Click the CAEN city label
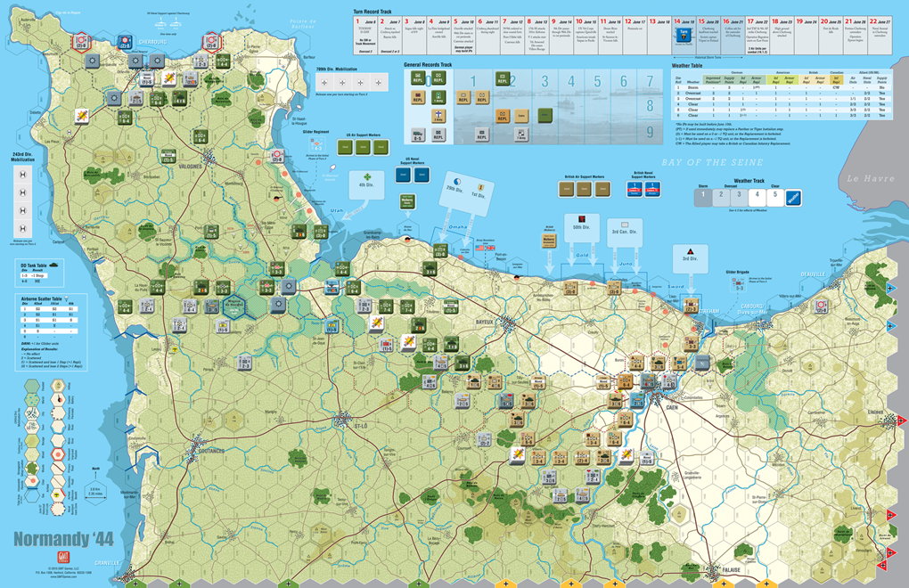The image size is (909, 588). (672, 408)
